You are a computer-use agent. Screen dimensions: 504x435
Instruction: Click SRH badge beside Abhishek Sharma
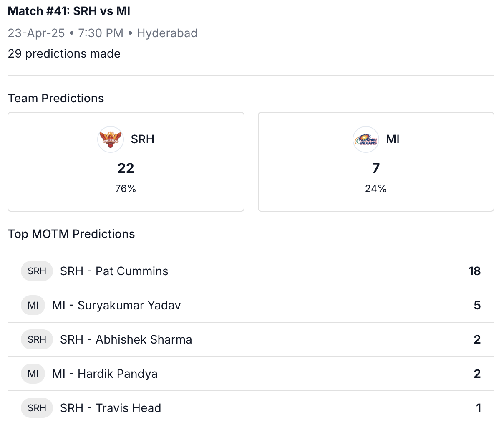coord(37,339)
